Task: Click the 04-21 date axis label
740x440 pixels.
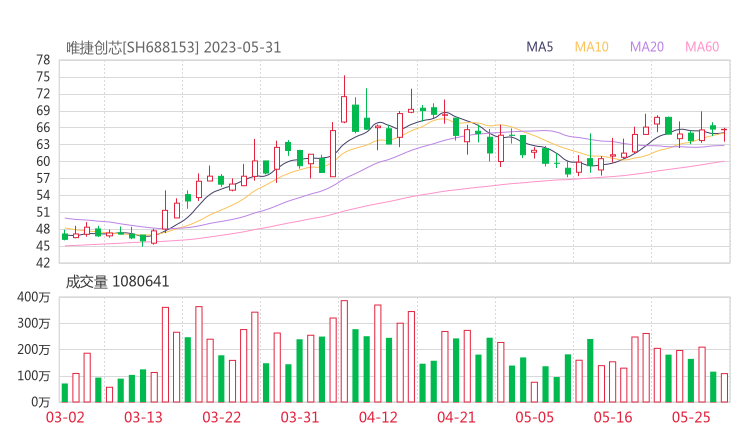Action: tap(456, 418)
